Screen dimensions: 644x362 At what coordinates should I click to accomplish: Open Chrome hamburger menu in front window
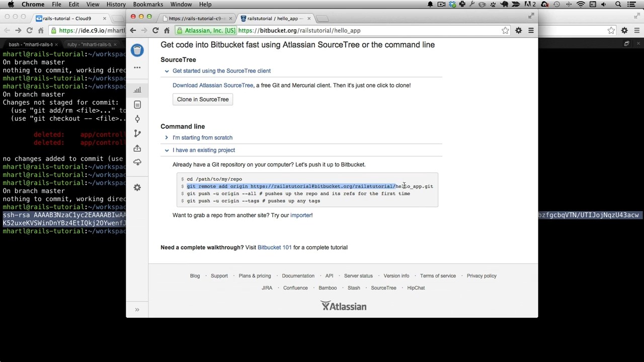[x=531, y=31]
